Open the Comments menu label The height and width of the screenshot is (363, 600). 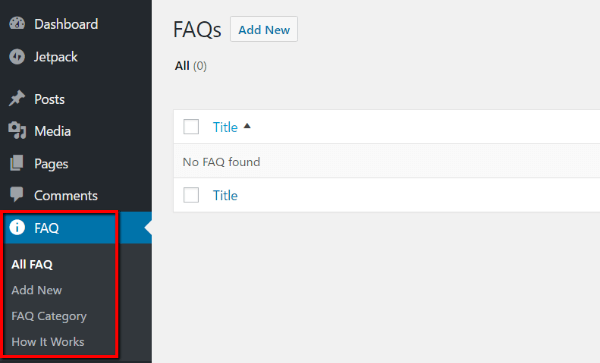point(66,195)
